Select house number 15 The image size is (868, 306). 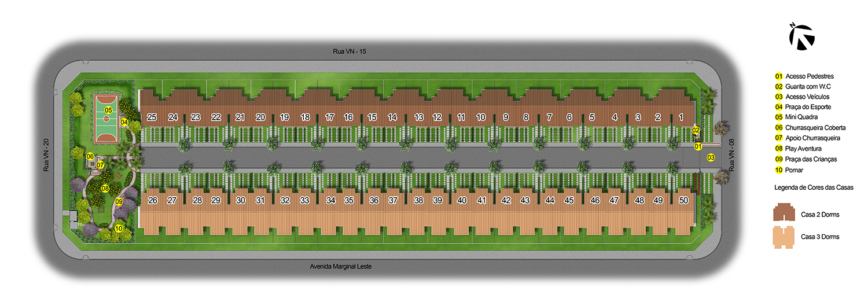(372, 117)
